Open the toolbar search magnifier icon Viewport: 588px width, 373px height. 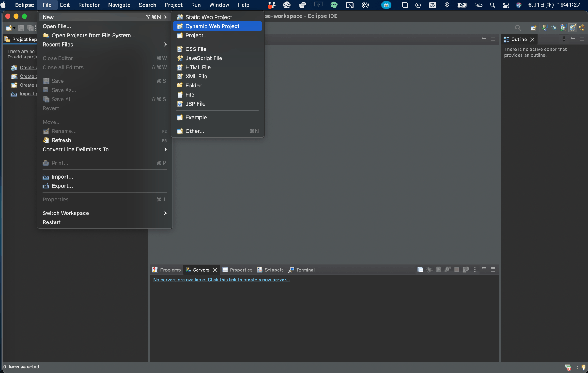click(518, 28)
